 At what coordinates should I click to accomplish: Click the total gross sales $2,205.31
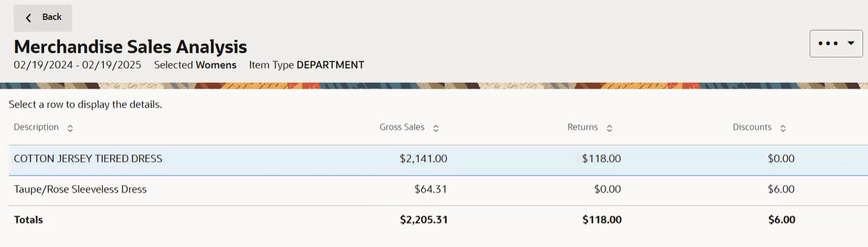(424, 220)
